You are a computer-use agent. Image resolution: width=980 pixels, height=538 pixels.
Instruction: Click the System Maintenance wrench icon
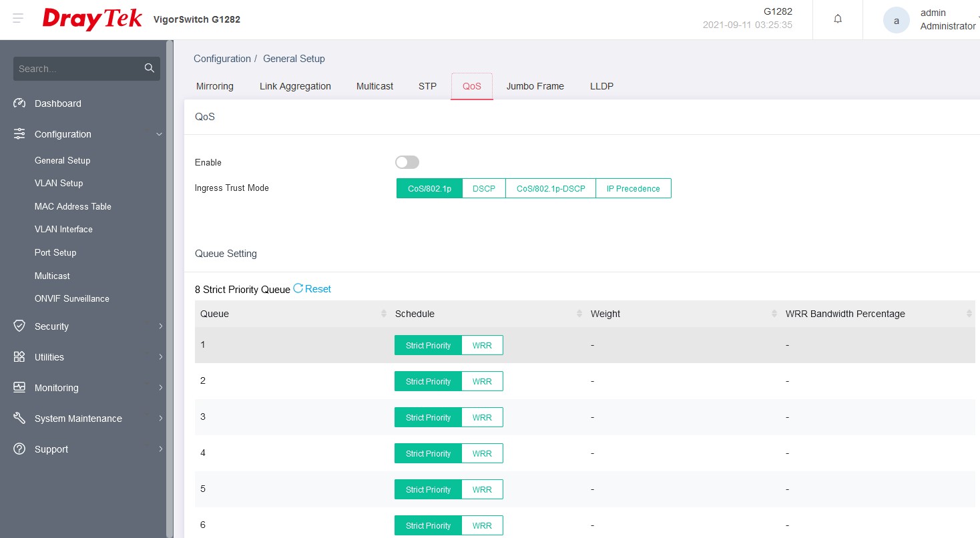tap(19, 419)
